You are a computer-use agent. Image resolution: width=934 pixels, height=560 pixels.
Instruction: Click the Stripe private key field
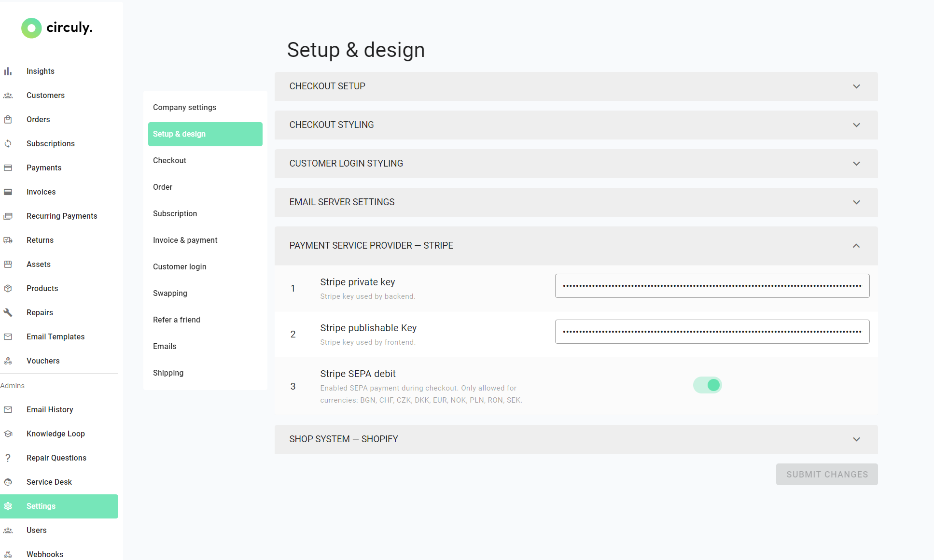[712, 286]
